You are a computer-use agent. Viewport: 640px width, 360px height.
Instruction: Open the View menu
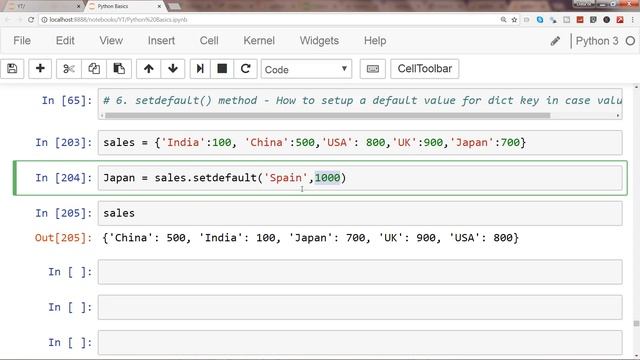pyautogui.click(x=111, y=41)
